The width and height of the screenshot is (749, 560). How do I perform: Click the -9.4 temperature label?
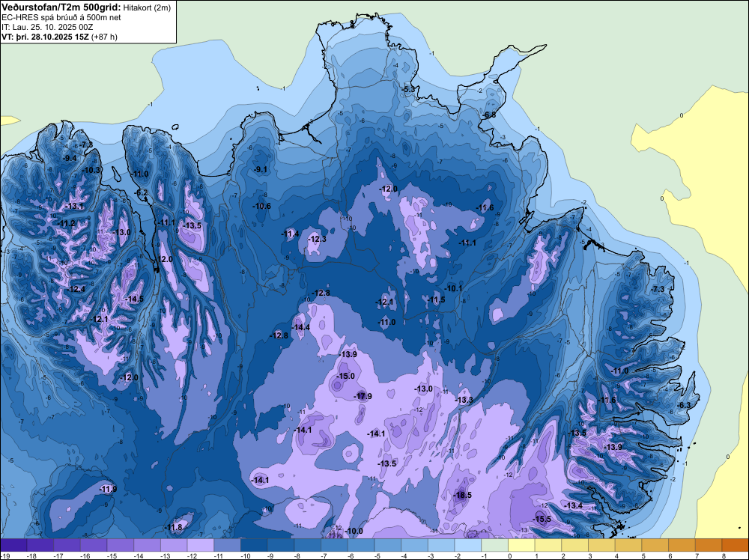click(70, 158)
